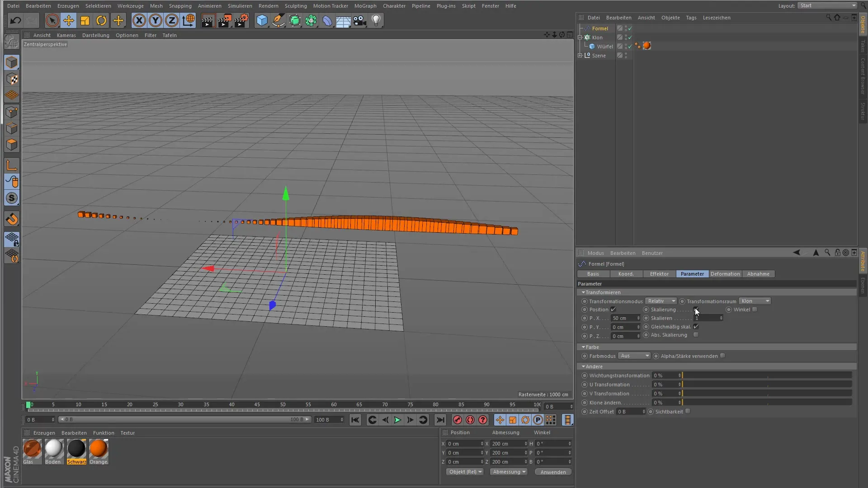Viewport: 868px width, 488px height.
Task: Open the floor environment objects icon
Action: click(x=344, y=20)
